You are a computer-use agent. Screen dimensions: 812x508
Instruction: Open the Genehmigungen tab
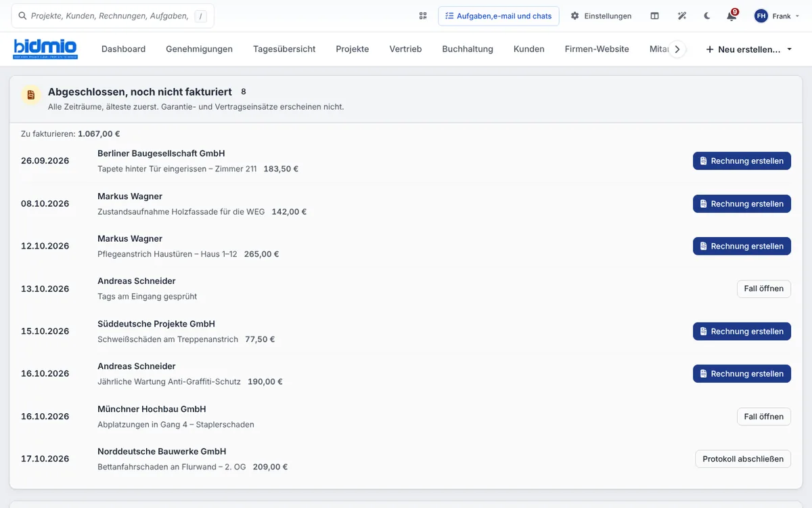tap(199, 49)
